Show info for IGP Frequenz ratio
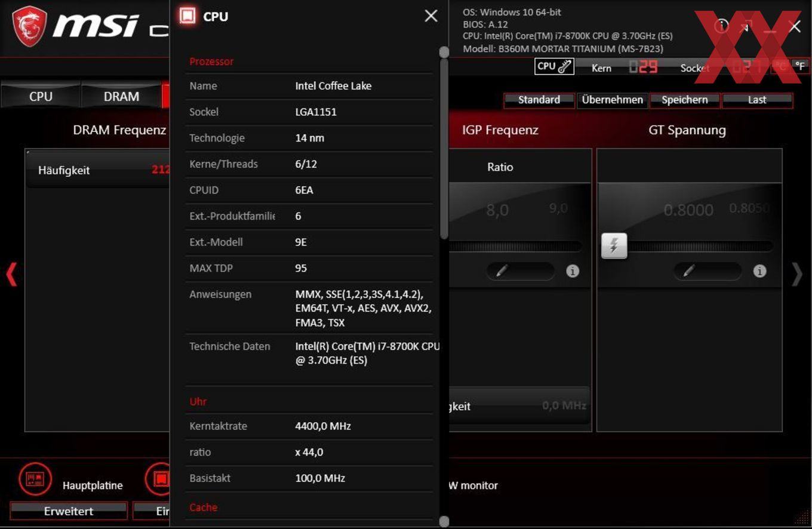812x529 pixels. (573, 271)
